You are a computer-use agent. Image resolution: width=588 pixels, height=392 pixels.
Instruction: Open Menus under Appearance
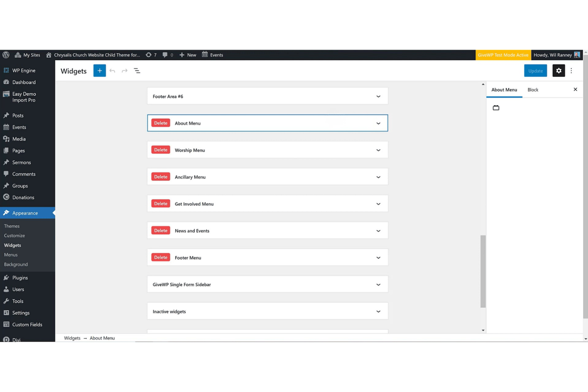pos(11,255)
